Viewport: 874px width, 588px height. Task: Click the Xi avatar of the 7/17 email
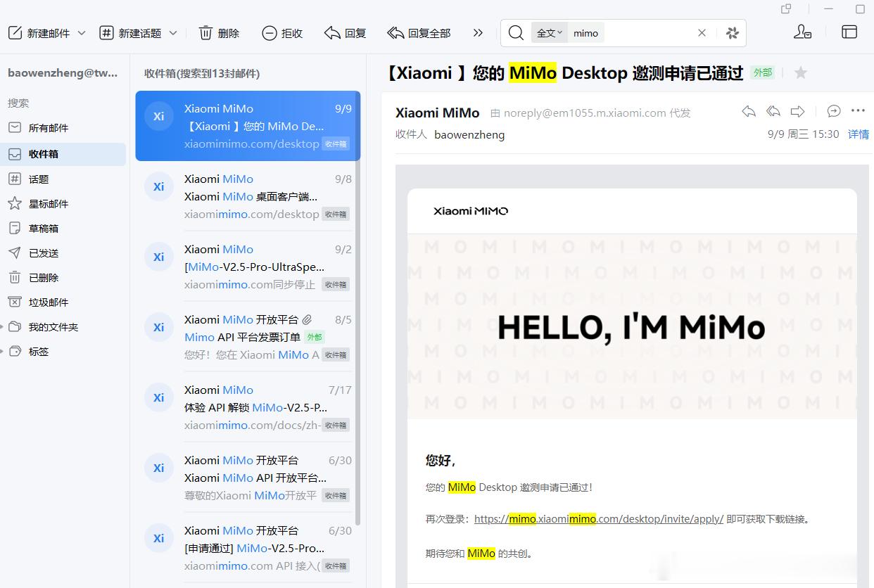(158, 397)
